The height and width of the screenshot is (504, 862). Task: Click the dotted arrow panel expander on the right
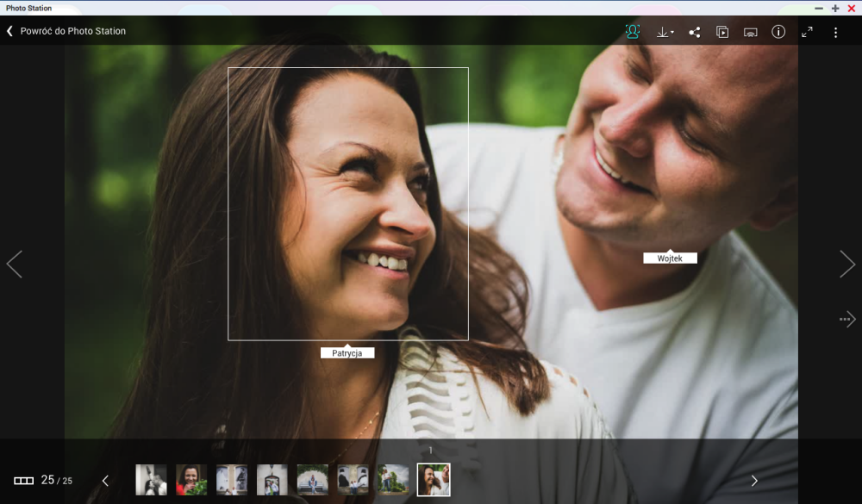click(x=847, y=319)
